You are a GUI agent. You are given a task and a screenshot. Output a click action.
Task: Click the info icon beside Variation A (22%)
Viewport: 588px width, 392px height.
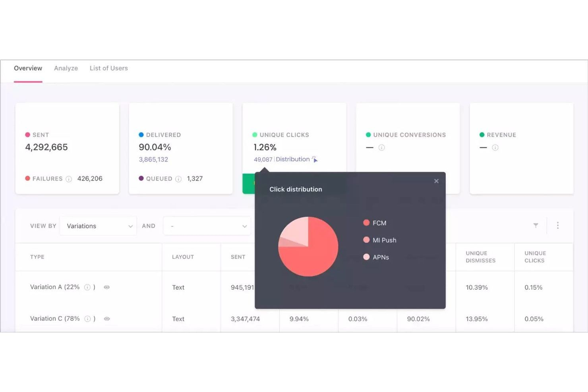click(x=87, y=287)
